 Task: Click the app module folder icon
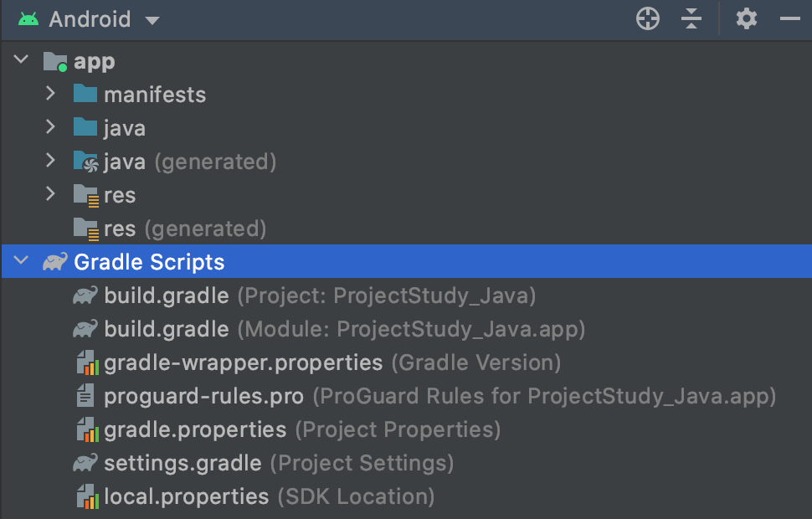[55, 61]
